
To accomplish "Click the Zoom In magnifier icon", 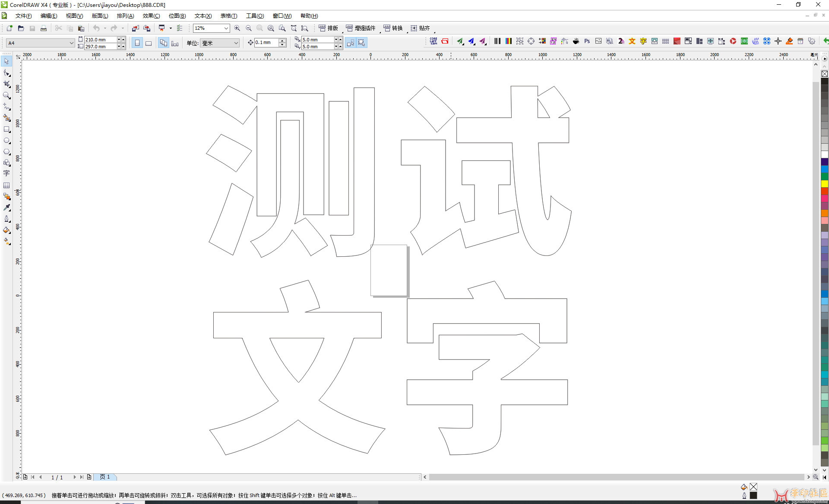I will (x=237, y=28).
